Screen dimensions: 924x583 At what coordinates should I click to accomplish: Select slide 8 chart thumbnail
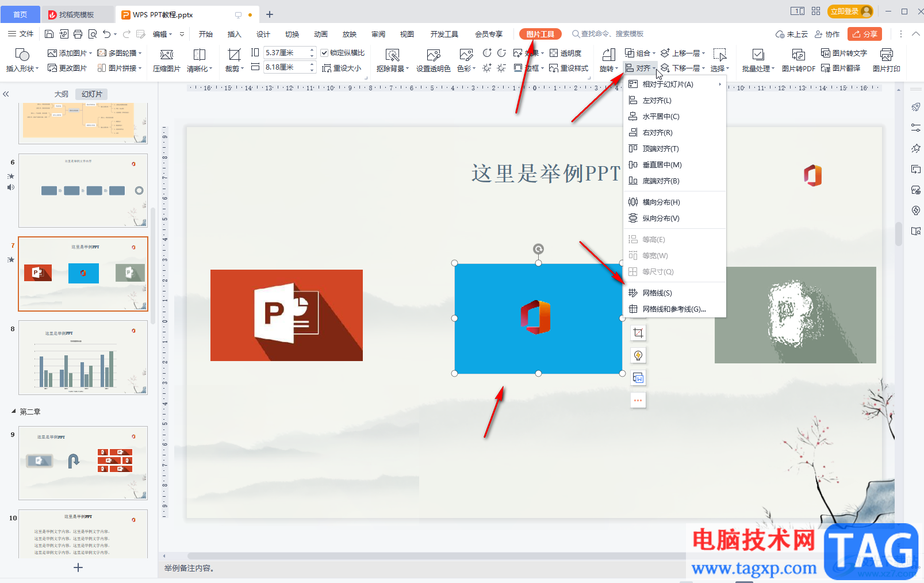click(83, 358)
